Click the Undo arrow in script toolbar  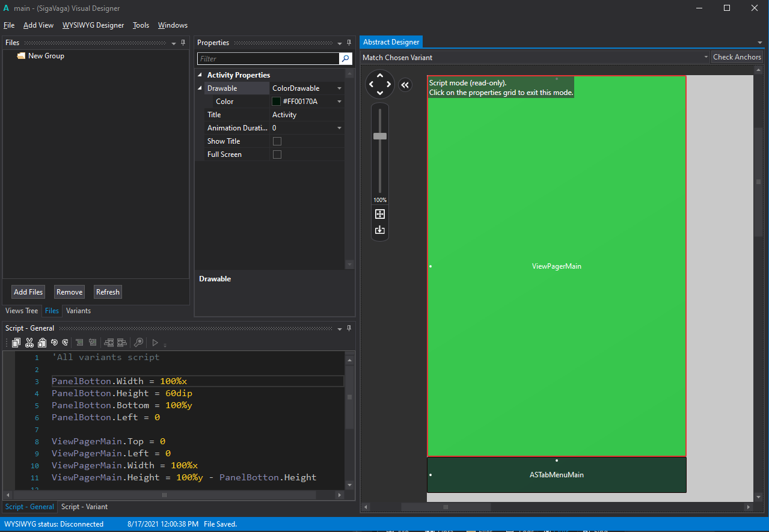point(54,343)
